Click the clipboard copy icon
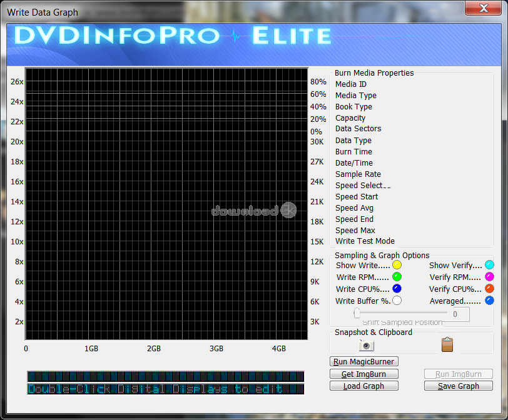This screenshot has height=420, width=508. tap(447, 344)
